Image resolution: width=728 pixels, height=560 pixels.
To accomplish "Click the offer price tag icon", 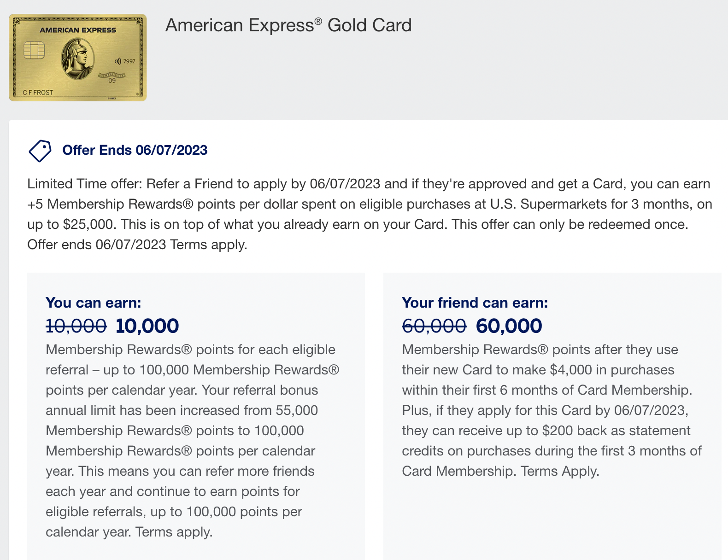I will point(40,151).
